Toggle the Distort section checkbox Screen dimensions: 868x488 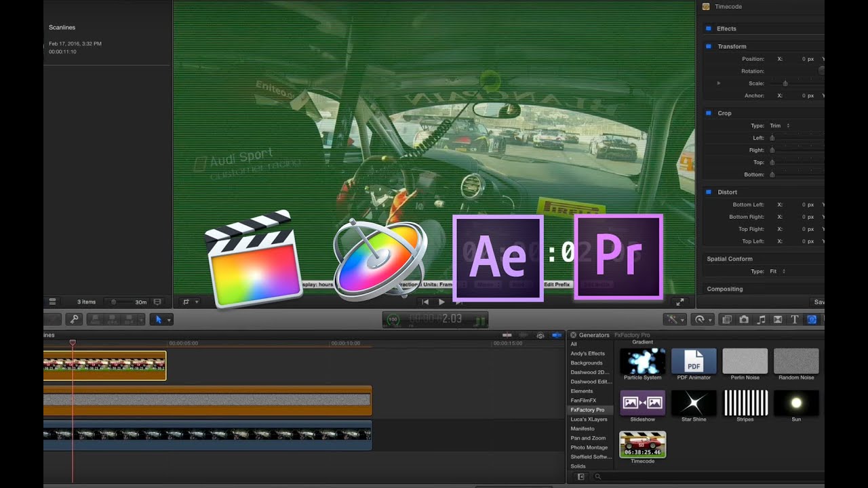click(709, 192)
